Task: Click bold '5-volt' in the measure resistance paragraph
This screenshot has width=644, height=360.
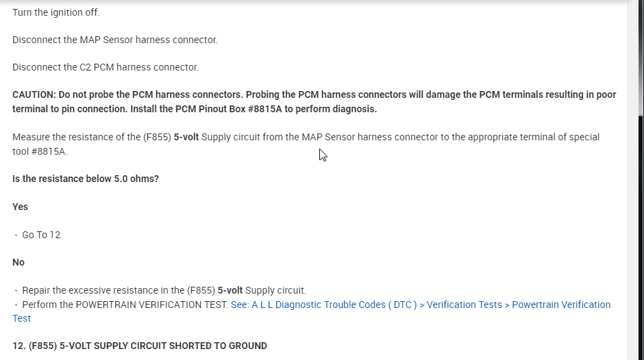Action: tap(186, 137)
